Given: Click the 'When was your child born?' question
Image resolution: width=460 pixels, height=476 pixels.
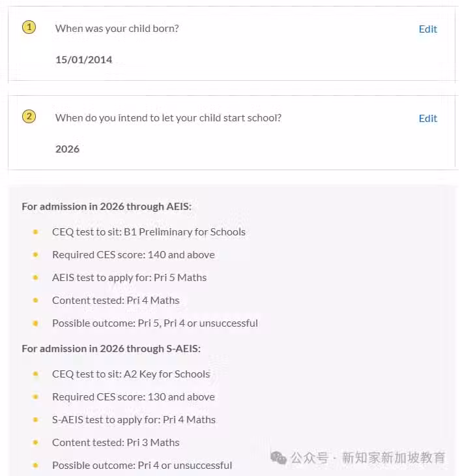Looking at the screenshot, I should point(117,29).
